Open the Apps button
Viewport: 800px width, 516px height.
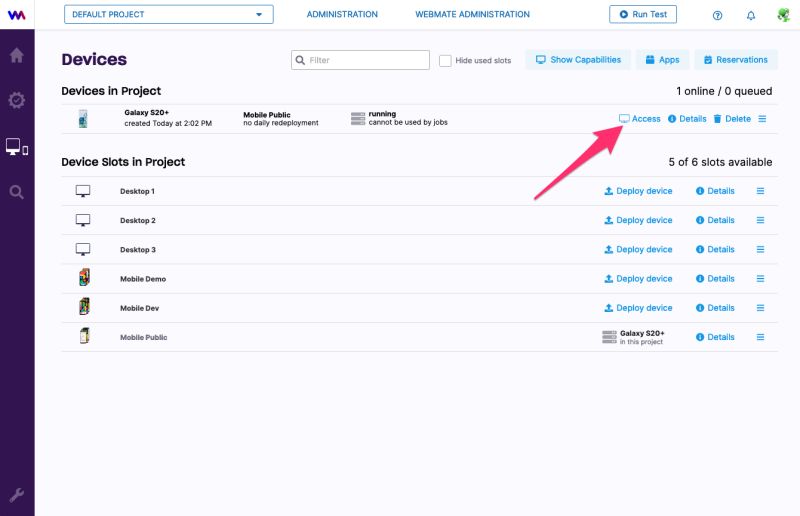[x=662, y=60]
